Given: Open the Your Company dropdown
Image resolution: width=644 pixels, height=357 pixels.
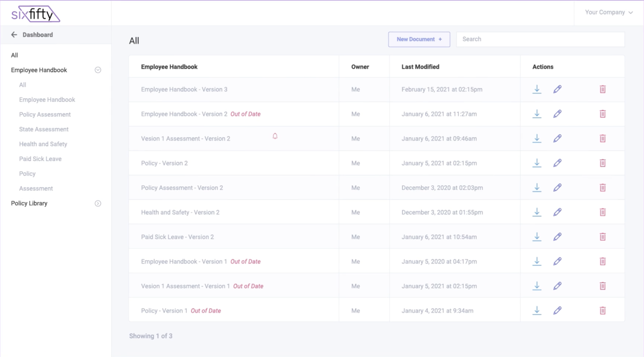Looking at the screenshot, I should [x=608, y=12].
